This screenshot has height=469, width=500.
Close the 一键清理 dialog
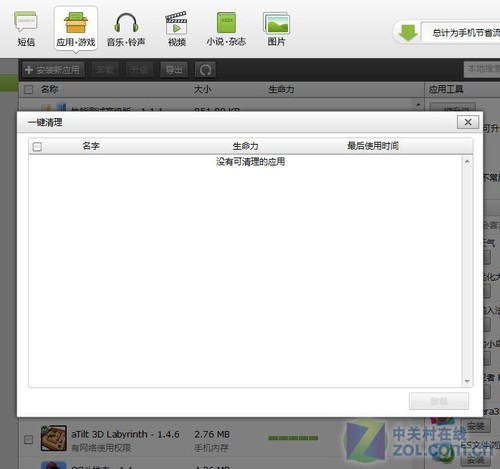(468, 122)
